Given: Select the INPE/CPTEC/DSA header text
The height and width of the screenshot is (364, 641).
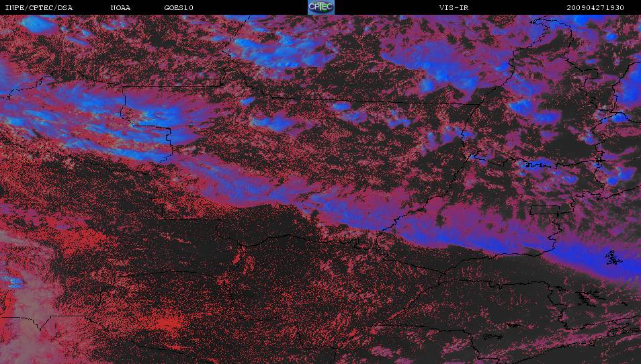Looking at the screenshot, I should pos(39,8).
